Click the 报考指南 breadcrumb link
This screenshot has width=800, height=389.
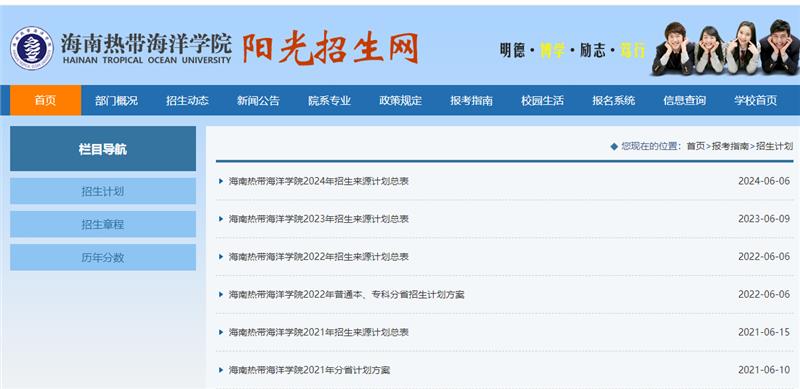coord(730,147)
